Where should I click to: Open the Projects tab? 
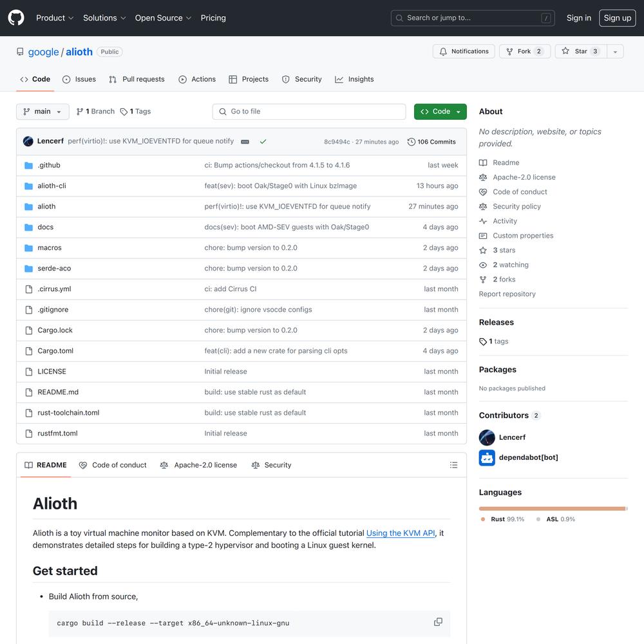tap(249, 79)
